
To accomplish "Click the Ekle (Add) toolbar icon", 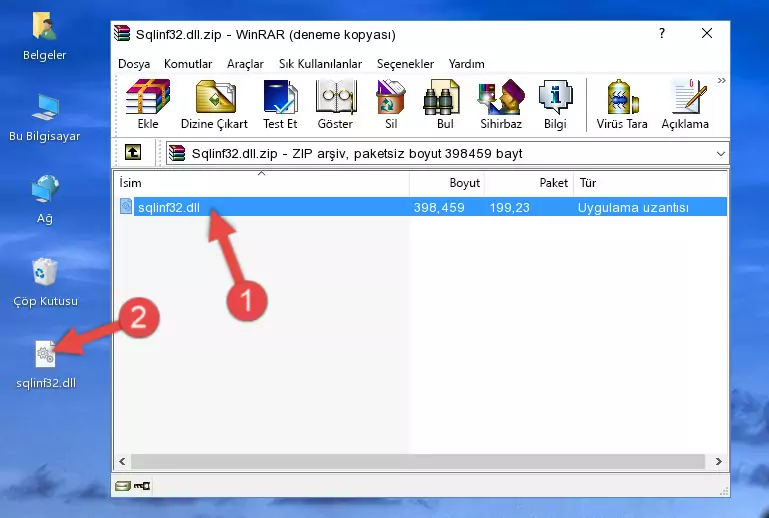I will 148,104.
